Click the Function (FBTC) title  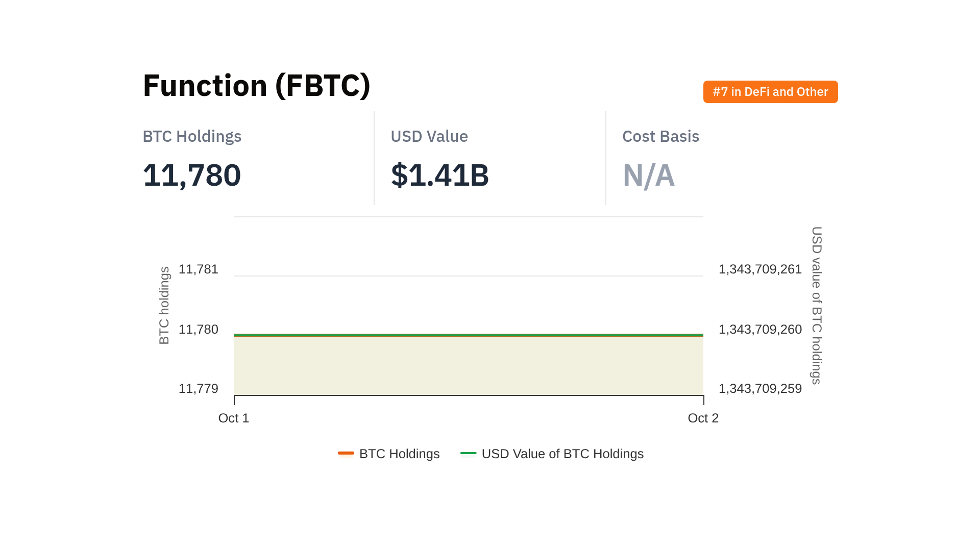(x=256, y=85)
